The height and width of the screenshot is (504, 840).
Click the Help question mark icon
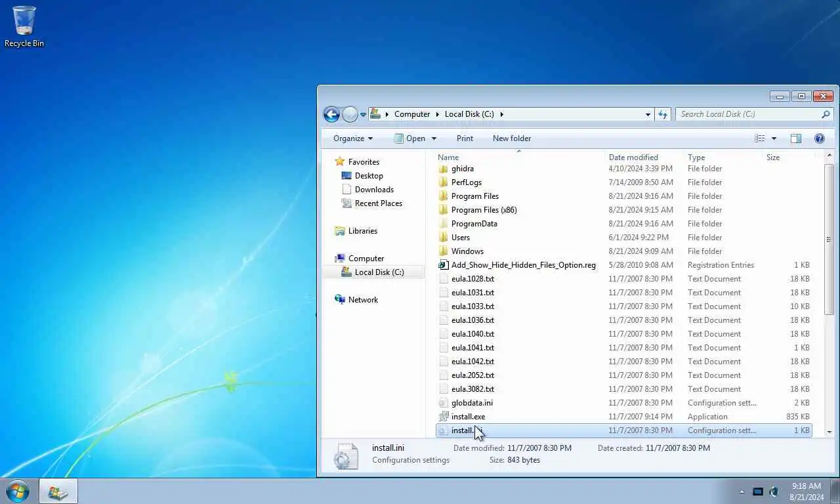[x=820, y=138]
